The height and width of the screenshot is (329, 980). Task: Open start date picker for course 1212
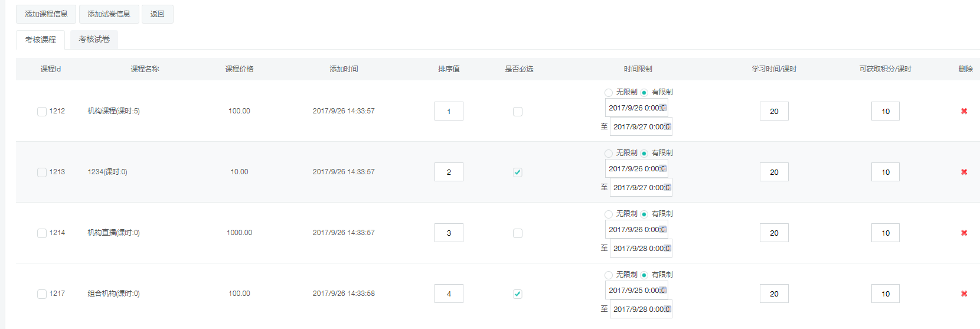(x=636, y=108)
